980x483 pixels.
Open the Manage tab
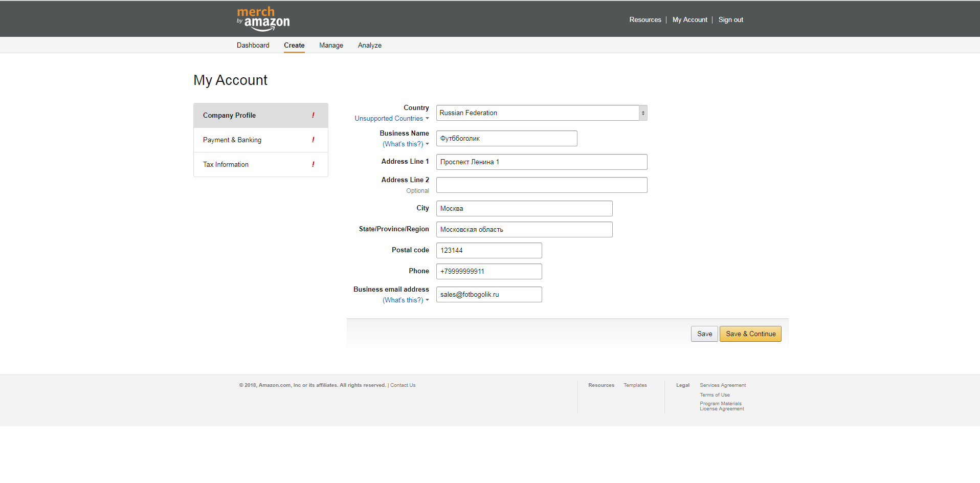[x=331, y=45]
